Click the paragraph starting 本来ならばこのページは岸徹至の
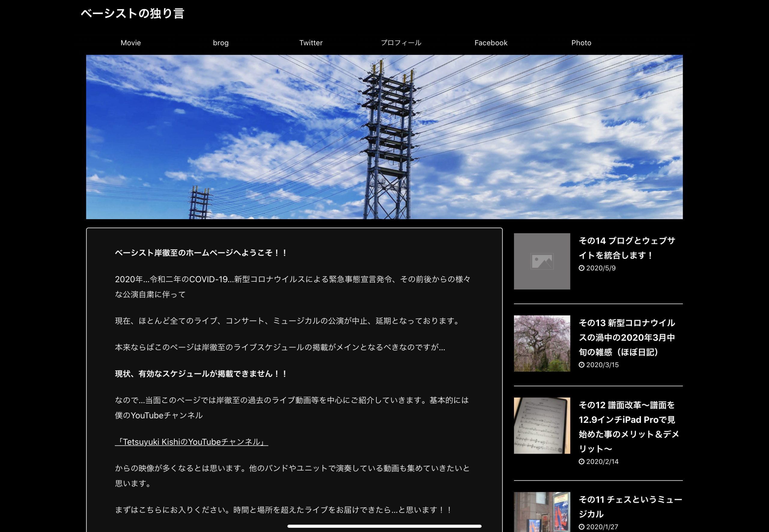The width and height of the screenshot is (769, 532). click(280, 347)
